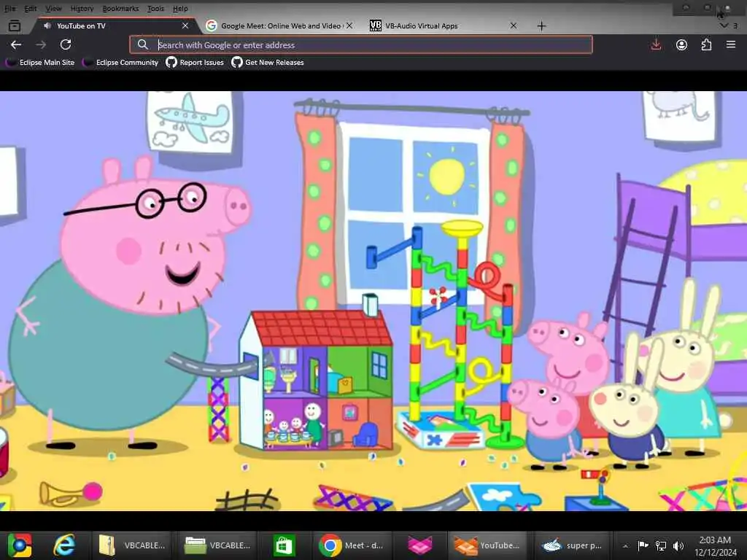Open the account profile icon
Image resolution: width=747 pixels, height=560 pixels.
682,44
